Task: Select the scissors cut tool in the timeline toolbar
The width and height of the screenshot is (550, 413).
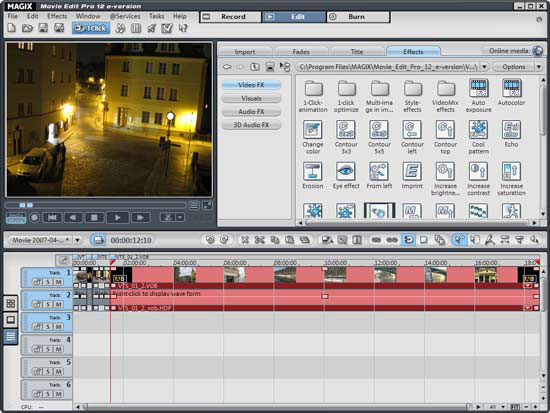Action: [260, 240]
